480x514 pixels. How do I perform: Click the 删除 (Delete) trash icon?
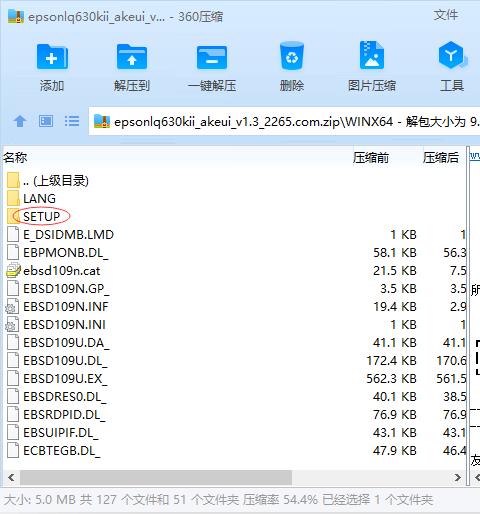(x=292, y=56)
